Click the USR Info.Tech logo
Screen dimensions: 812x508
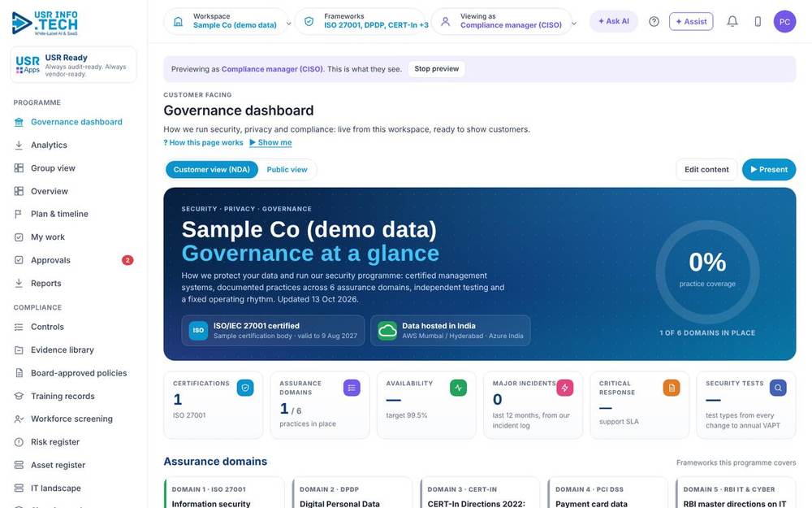(45, 23)
